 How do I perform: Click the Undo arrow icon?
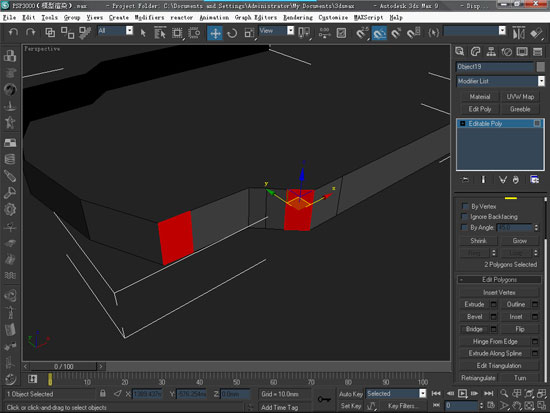pos(13,33)
